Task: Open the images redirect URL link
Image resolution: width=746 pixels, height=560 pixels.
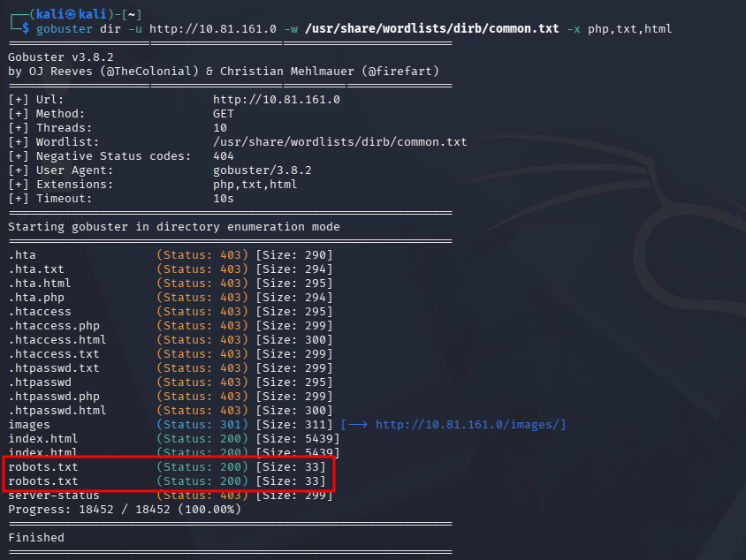Action: point(469,425)
